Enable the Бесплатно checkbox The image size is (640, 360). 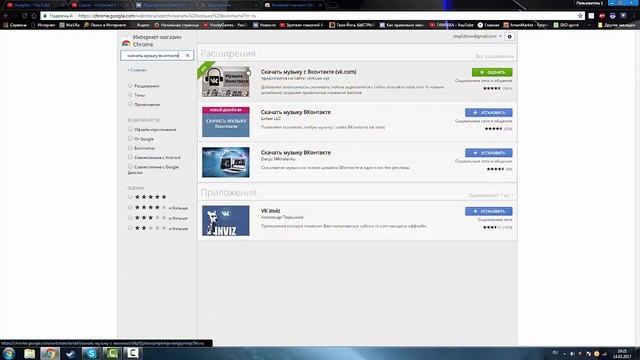click(130, 148)
